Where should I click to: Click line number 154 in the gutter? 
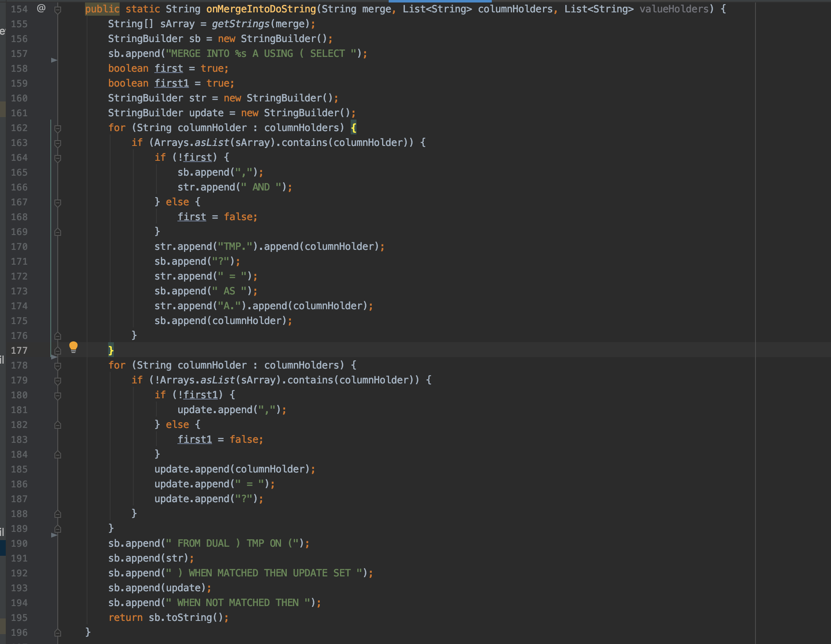tap(19, 9)
